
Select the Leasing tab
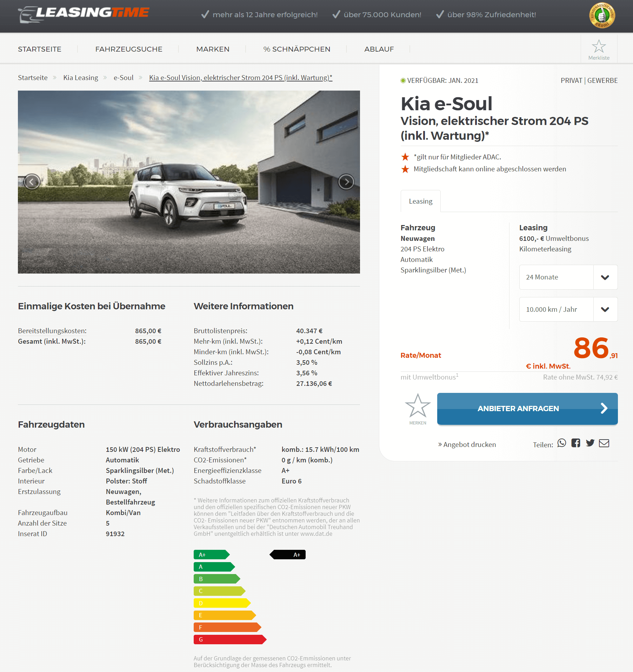pos(420,201)
